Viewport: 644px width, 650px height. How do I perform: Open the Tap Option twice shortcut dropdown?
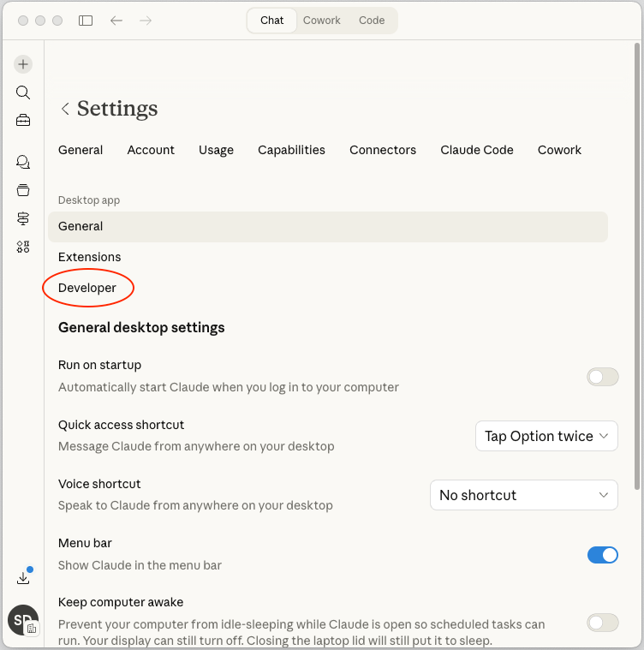(546, 436)
